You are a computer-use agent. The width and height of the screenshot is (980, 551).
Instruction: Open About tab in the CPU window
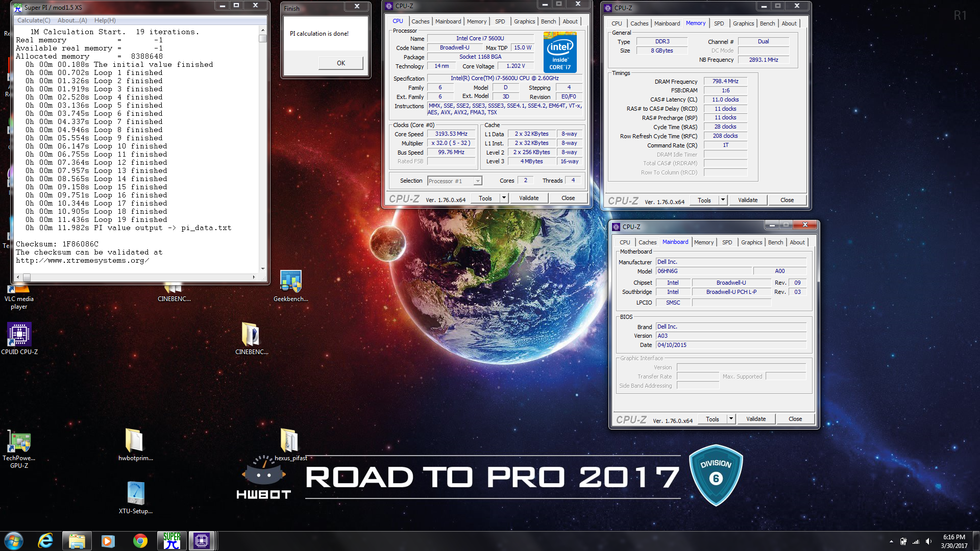pos(570,21)
